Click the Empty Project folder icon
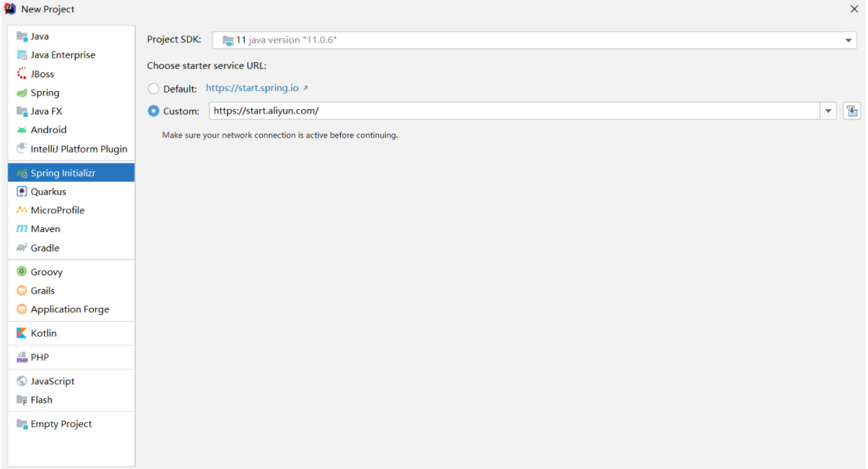The width and height of the screenshot is (868, 469). (x=22, y=424)
